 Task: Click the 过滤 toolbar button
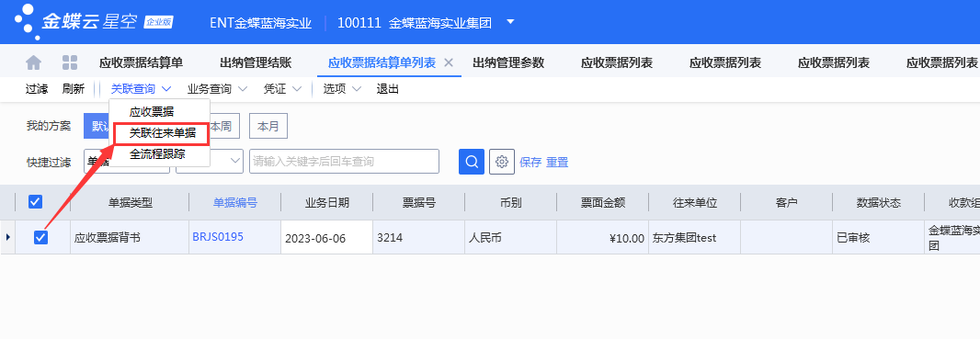tap(37, 89)
